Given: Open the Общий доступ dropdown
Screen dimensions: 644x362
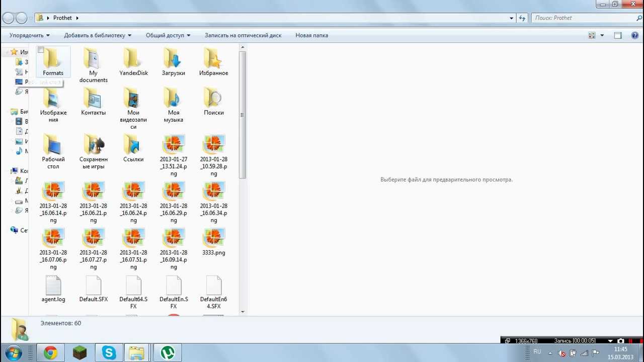Looking at the screenshot, I should coord(168,35).
